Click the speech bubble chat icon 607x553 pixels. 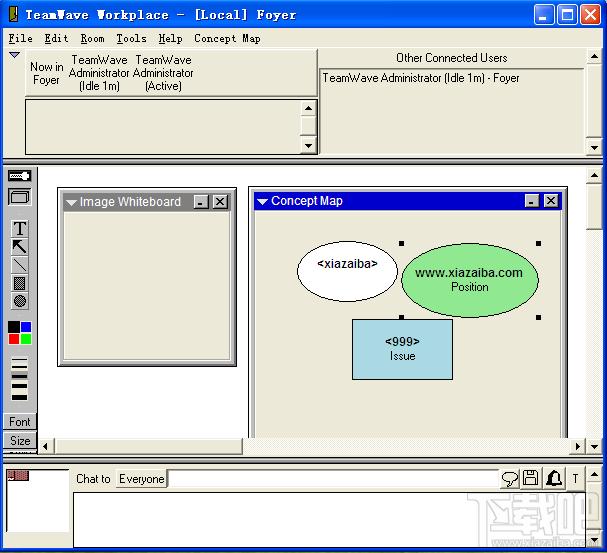[x=509, y=479]
